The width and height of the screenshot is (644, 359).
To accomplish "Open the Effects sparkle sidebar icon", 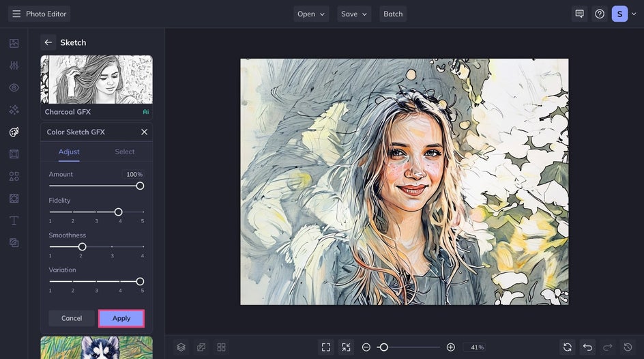I will pos(14,110).
